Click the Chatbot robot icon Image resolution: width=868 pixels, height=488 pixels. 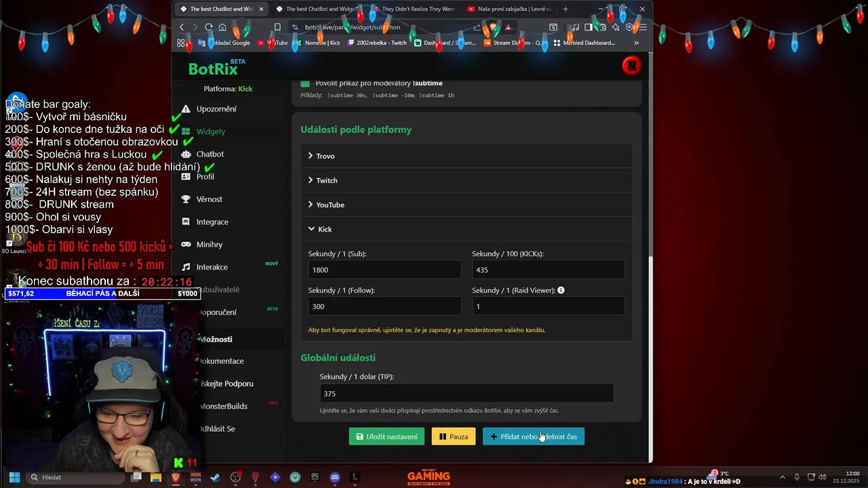186,154
